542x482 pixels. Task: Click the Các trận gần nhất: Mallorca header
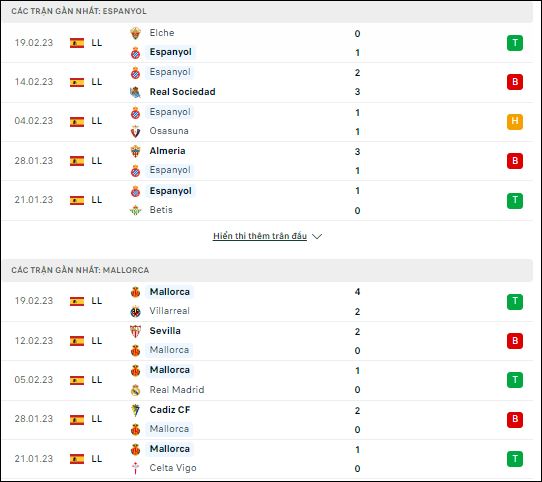point(80,270)
